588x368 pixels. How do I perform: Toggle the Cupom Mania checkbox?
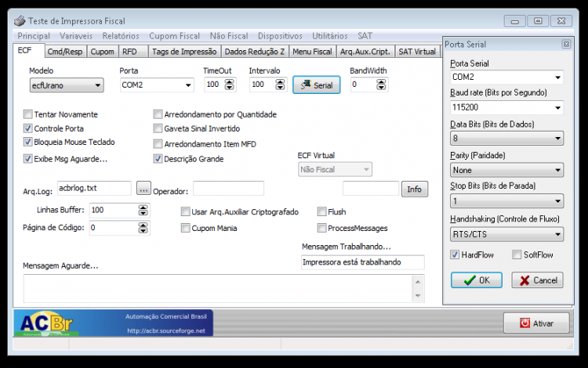185,228
